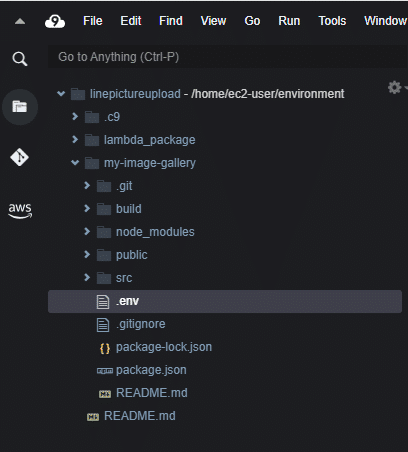The height and width of the screenshot is (452, 408).
Task: Expand the lambda_package folder
Action: point(75,139)
